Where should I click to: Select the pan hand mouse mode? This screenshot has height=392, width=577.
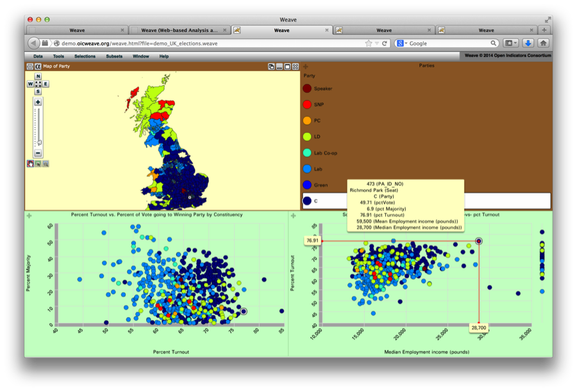pyautogui.click(x=30, y=164)
